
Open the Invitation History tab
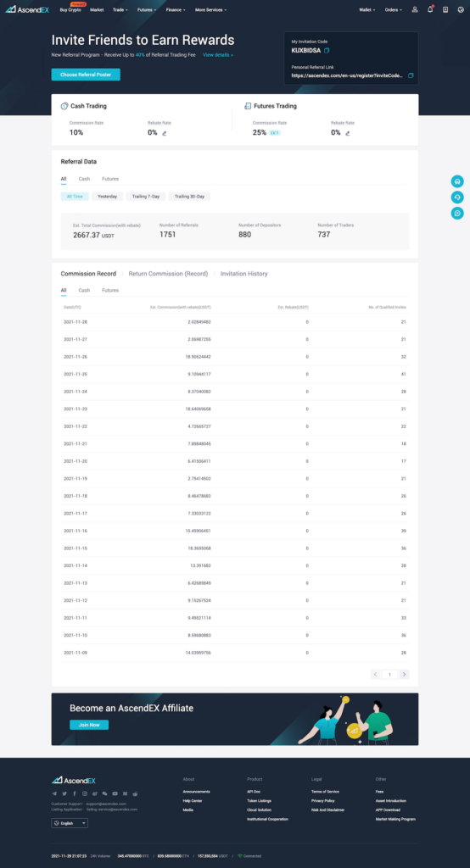[x=243, y=274]
